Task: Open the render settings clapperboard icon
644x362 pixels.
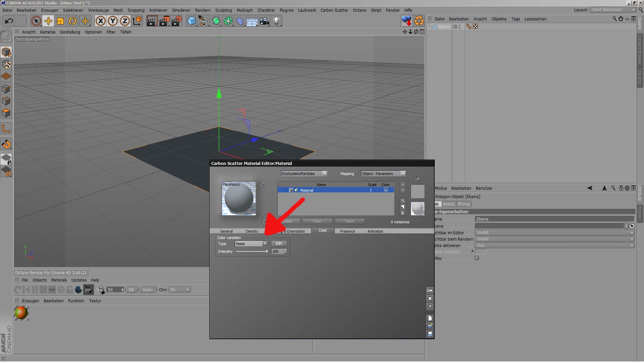Action: (x=176, y=21)
